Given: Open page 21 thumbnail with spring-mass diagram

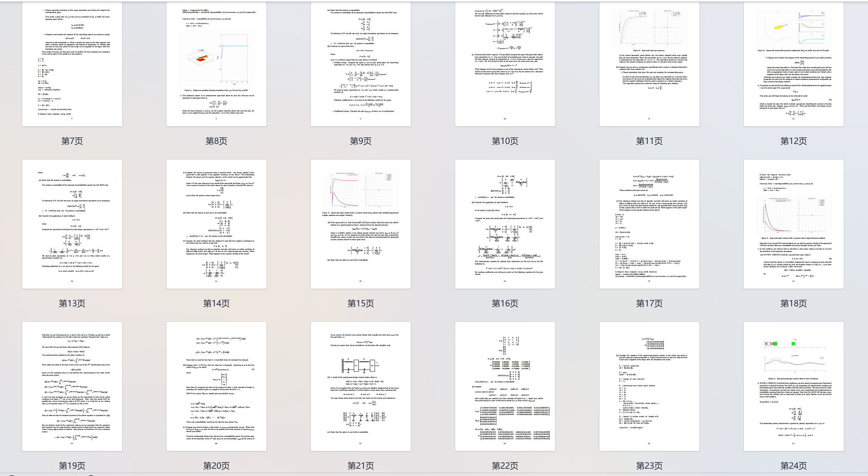Looking at the screenshot, I should (361, 386).
